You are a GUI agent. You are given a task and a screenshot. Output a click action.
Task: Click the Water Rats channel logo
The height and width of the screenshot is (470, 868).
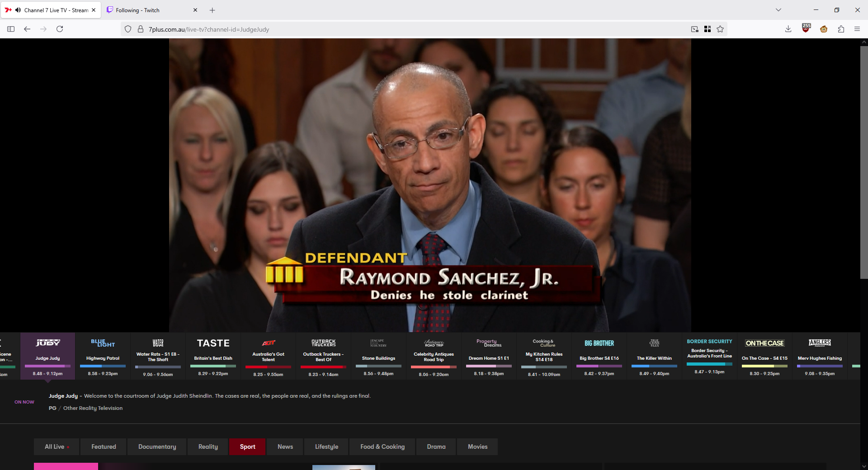(158, 343)
